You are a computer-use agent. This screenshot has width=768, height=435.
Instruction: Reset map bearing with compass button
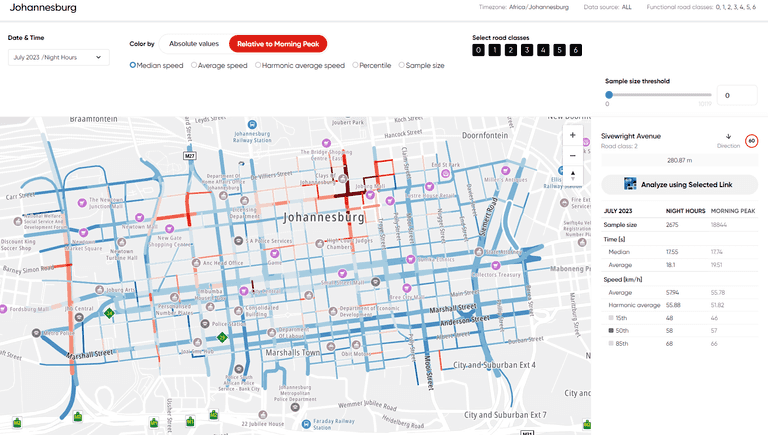[x=572, y=175]
